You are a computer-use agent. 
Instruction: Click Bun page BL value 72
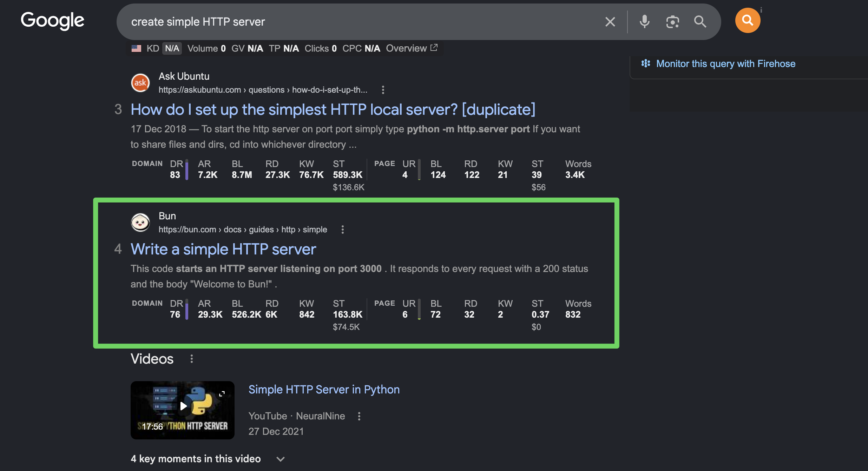(x=435, y=314)
